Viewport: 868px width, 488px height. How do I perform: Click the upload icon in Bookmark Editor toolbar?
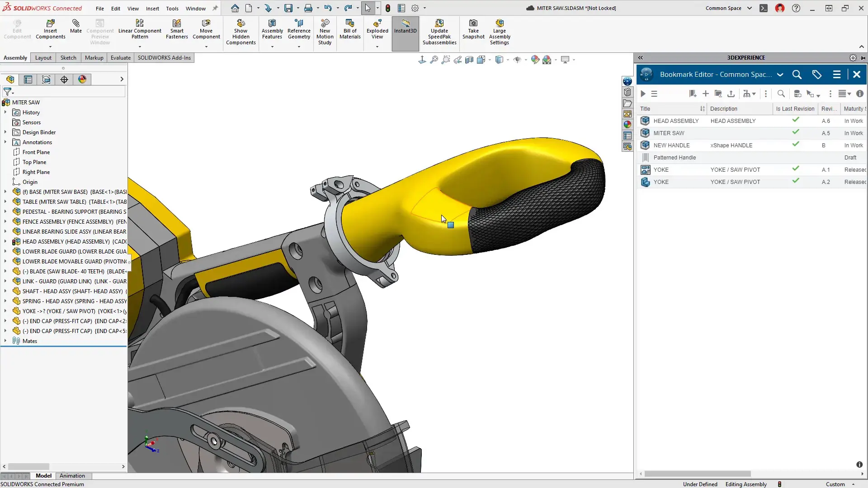(x=731, y=94)
